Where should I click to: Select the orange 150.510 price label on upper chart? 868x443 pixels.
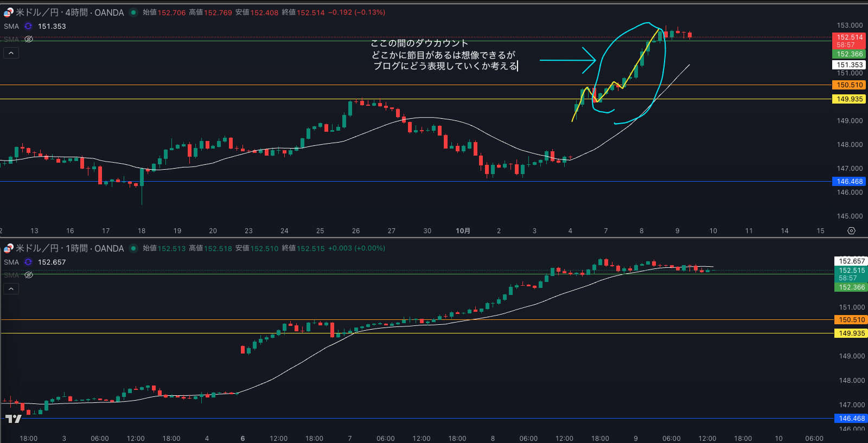tap(849, 85)
